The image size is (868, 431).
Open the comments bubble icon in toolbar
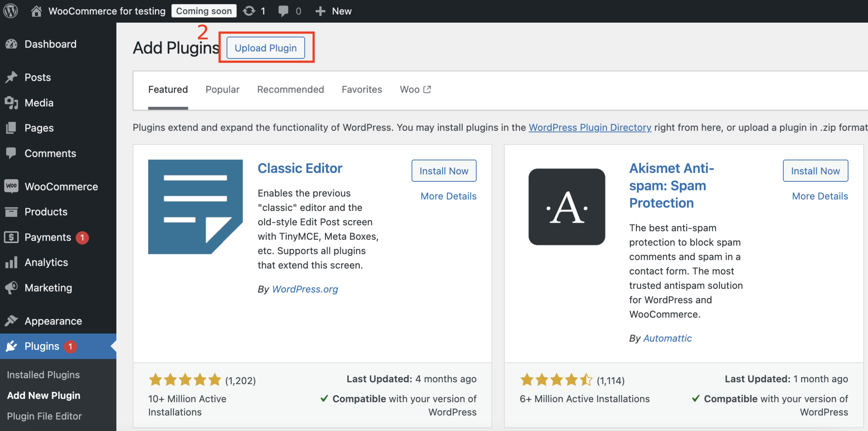(283, 11)
